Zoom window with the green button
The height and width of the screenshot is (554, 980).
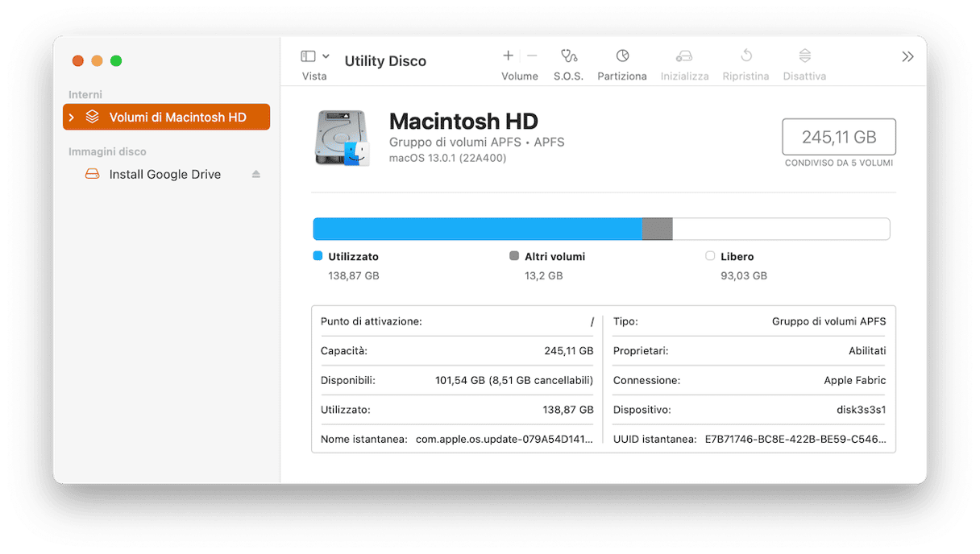pyautogui.click(x=116, y=60)
